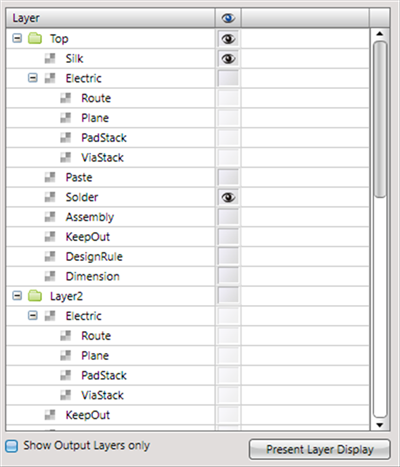Image resolution: width=400 pixels, height=467 pixels.
Task: Click the scrollbar down arrow
Action: click(380, 425)
